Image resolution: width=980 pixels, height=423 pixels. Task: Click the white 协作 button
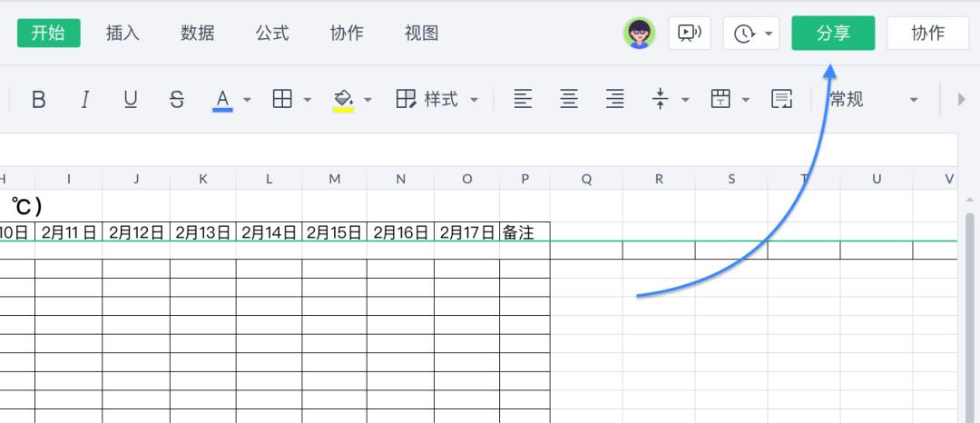928,33
